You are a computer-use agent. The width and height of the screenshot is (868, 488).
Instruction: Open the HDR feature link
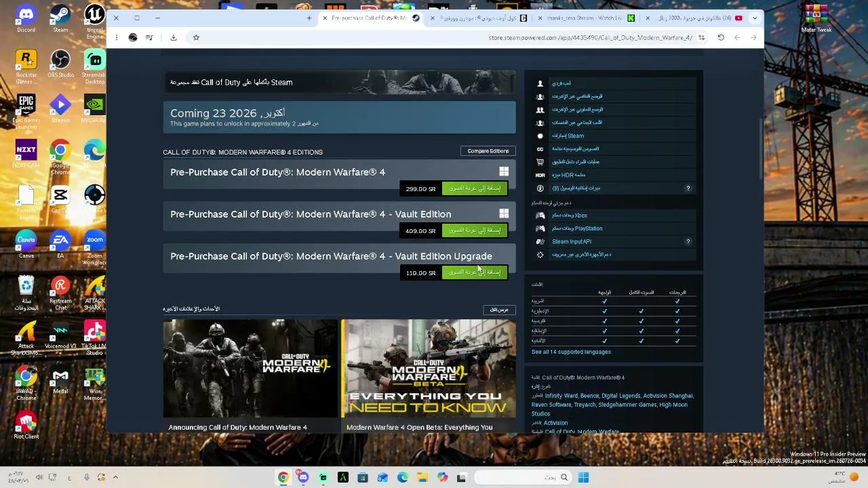pyautogui.click(x=568, y=175)
